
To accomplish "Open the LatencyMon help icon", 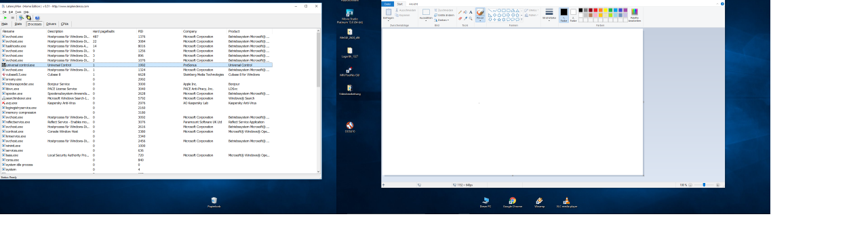I will [x=37, y=18].
